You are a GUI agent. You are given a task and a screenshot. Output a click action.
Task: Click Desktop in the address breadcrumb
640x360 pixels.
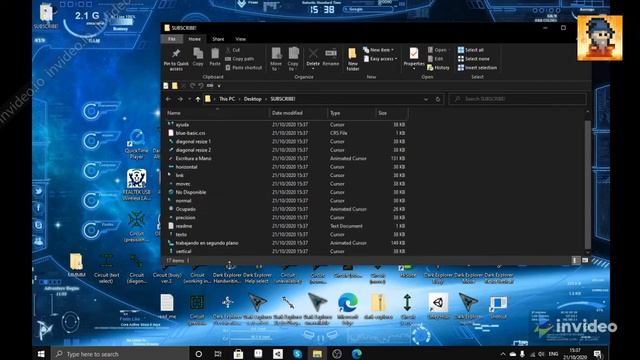coord(253,99)
